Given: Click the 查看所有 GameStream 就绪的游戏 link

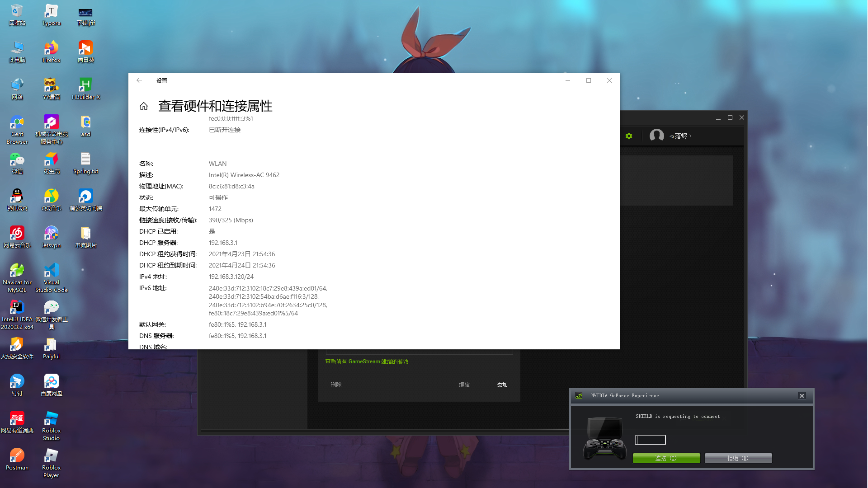Looking at the screenshot, I should tap(367, 361).
